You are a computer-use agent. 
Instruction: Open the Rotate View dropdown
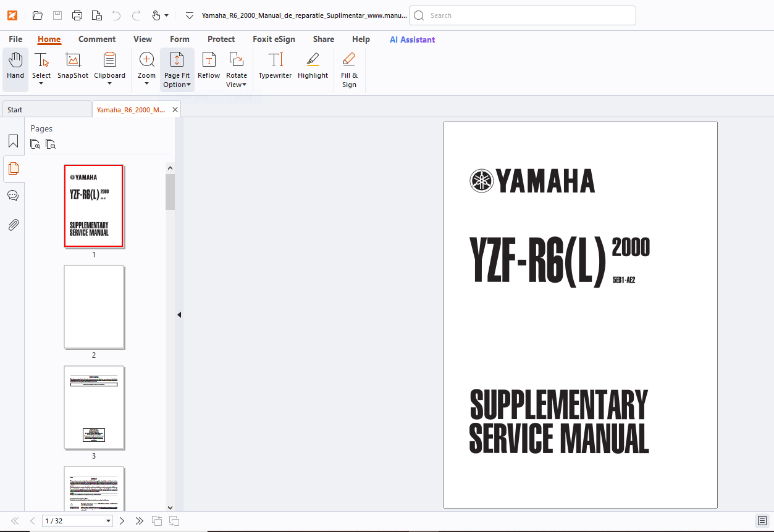click(236, 70)
